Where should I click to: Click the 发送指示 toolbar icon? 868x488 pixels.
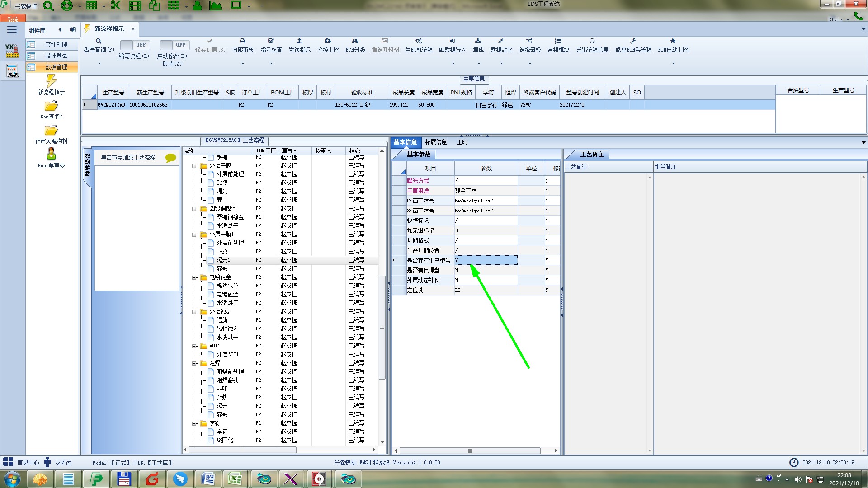299,41
